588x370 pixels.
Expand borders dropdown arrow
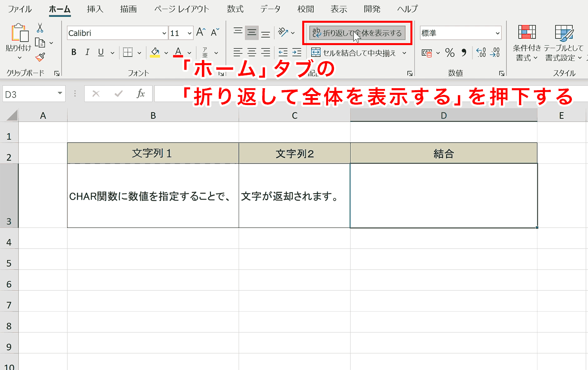[x=139, y=53]
